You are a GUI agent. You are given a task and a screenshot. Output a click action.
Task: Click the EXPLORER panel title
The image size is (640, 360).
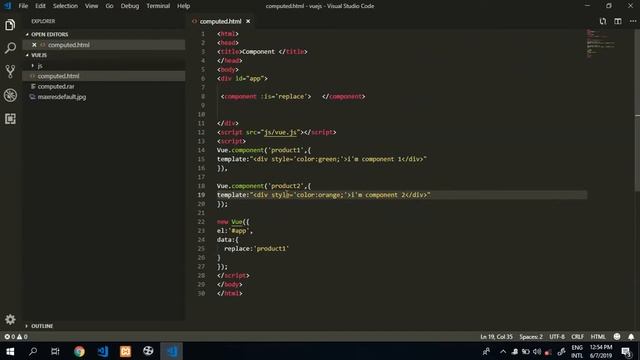coord(43,21)
